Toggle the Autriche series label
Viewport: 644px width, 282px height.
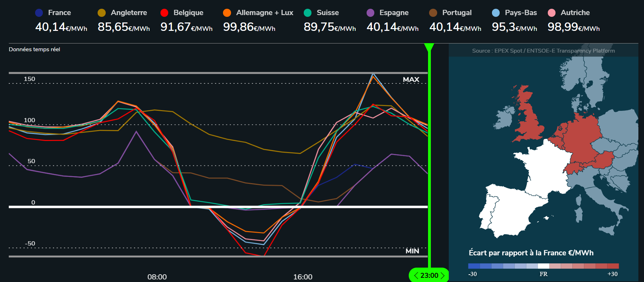(x=575, y=13)
